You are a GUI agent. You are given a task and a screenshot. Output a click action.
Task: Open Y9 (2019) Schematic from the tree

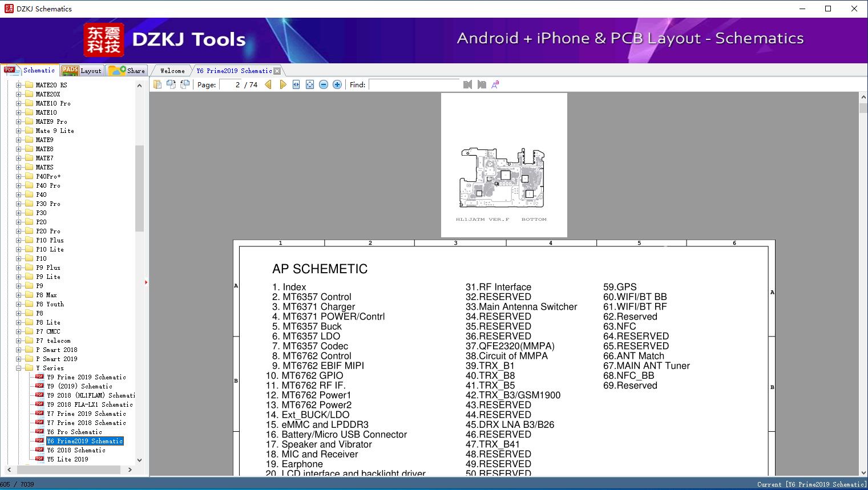tap(79, 386)
